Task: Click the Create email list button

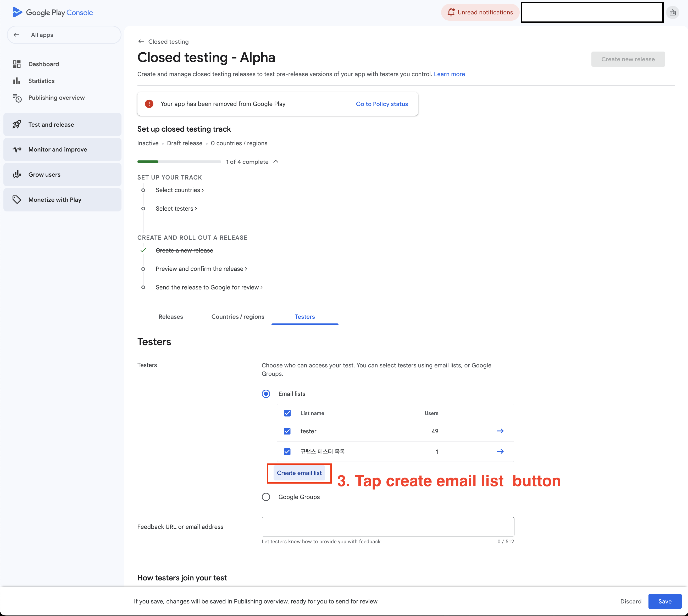Action: pos(299,473)
